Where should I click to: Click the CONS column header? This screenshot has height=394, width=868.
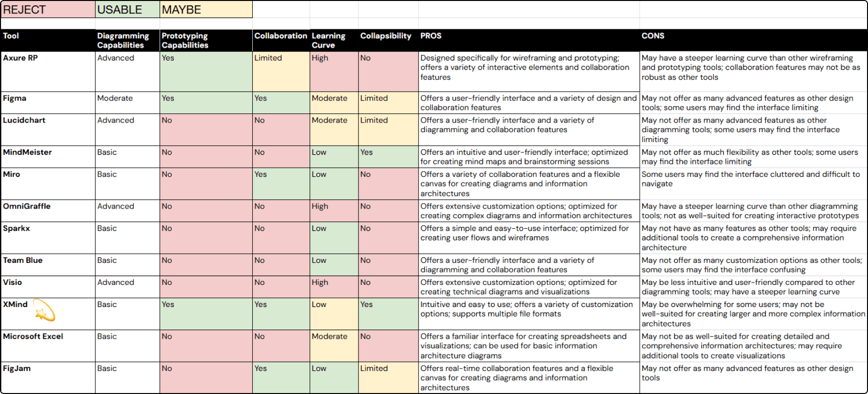pyautogui.click(x=753, y=40)
